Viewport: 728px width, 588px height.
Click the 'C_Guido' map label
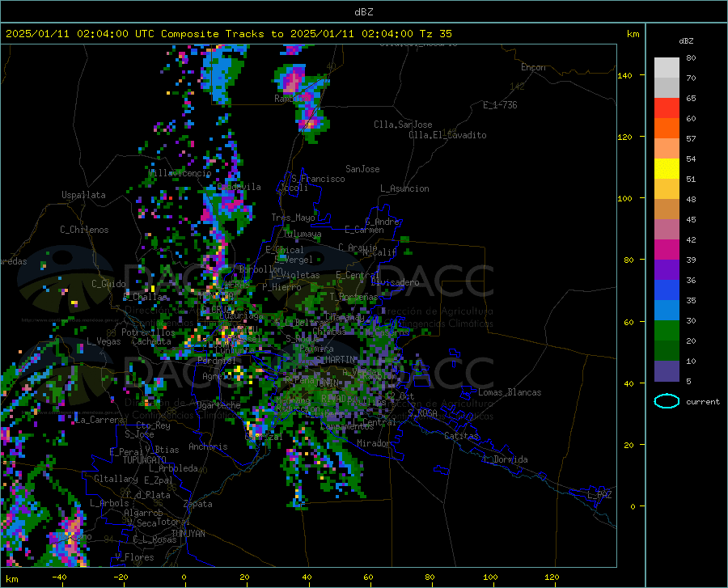(x=108, y=284)
